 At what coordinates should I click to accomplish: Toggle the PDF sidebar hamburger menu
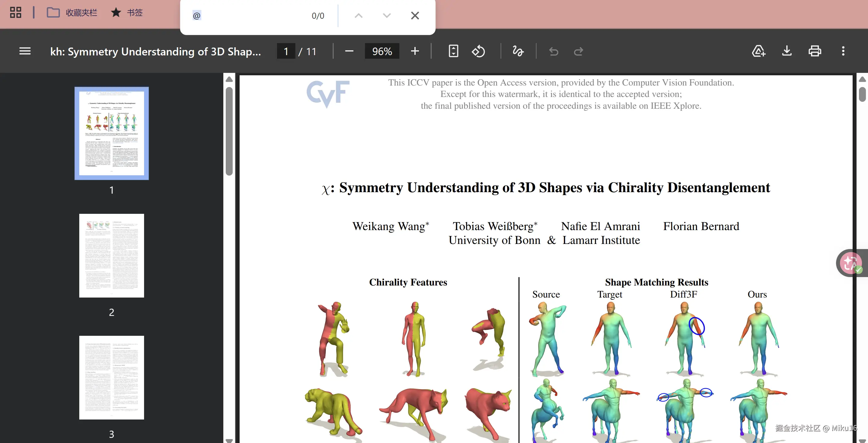point(25,51)
